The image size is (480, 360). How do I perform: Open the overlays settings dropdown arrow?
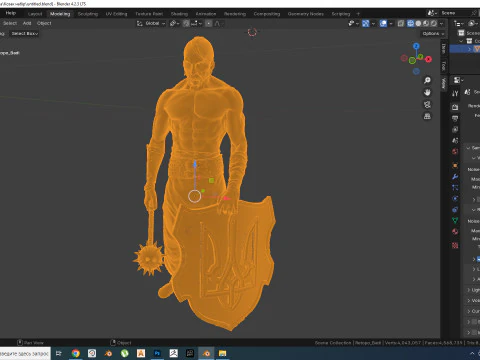point(390,23)
